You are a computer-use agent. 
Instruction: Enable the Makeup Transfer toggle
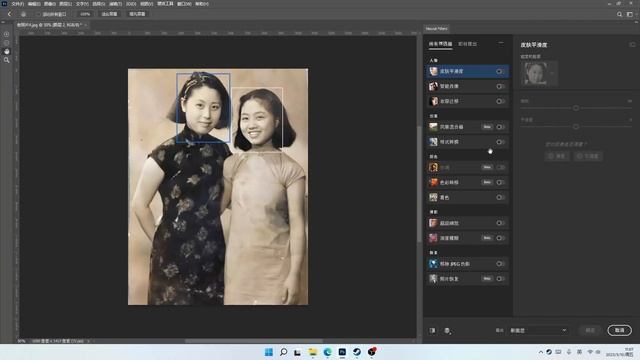(x=500, y=101)
